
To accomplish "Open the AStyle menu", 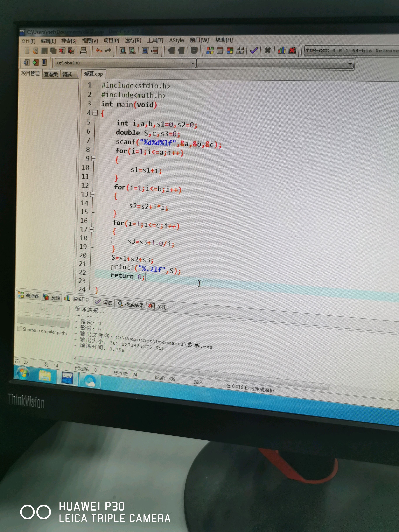I will [177, 40].
